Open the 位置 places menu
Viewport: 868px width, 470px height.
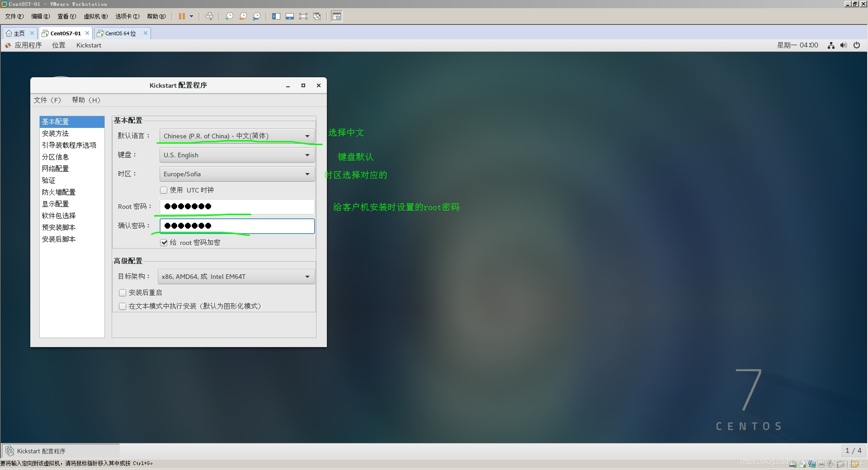point(59,45)
